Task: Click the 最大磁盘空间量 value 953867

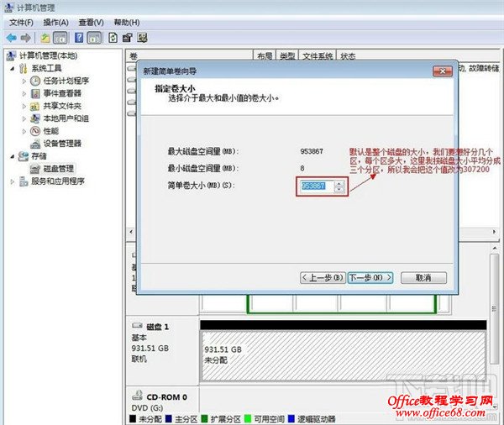Action: click(x=312, y=151)
